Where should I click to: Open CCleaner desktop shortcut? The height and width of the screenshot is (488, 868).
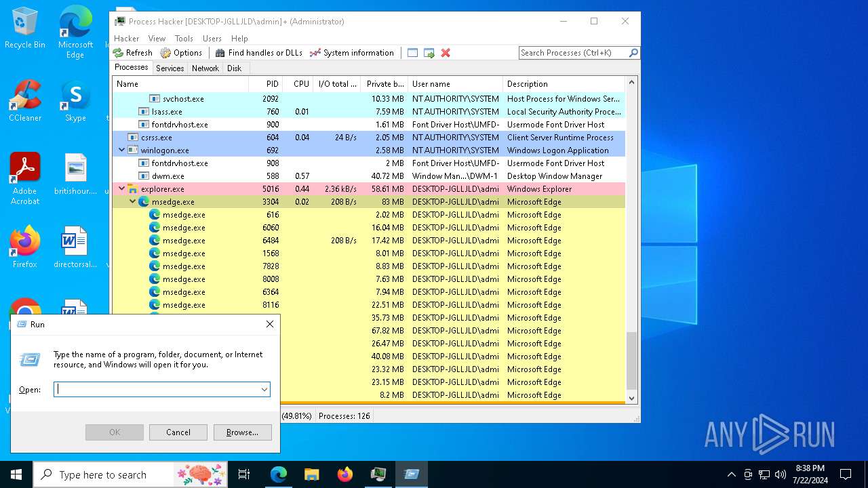click(25, 101)
